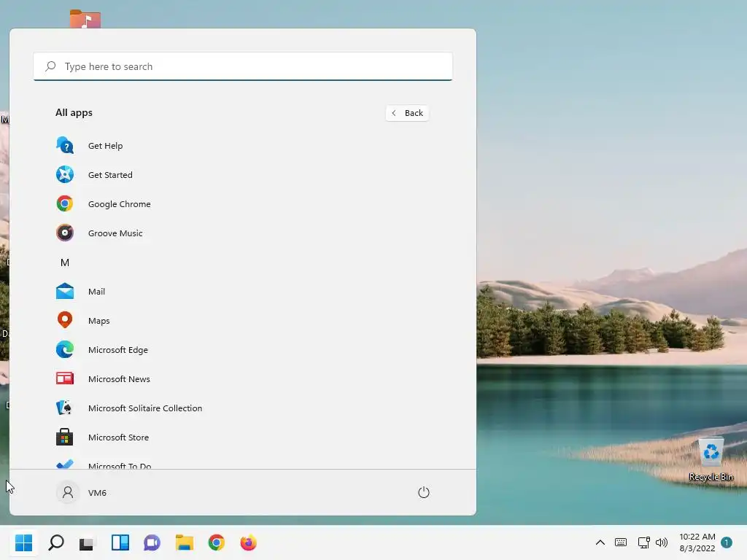The height and width of the screenshot is (560, 747).
Task: Click the power button icon
Action: (x=424, y=492)
